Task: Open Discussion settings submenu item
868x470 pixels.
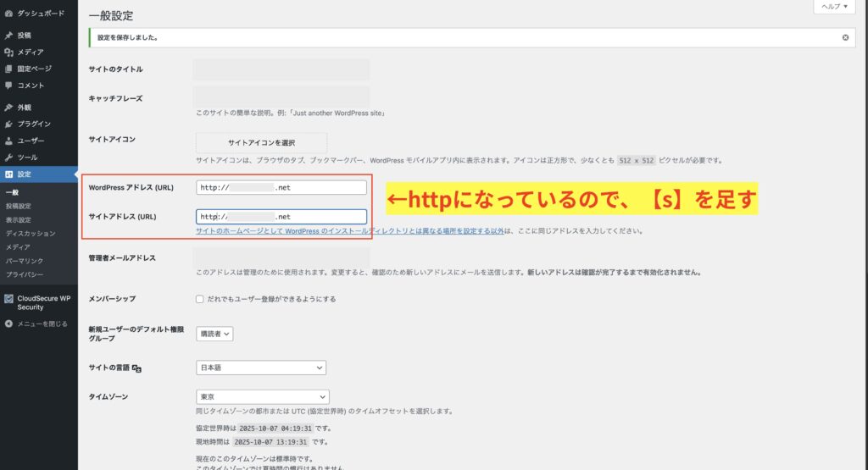Action: [30, 233]
